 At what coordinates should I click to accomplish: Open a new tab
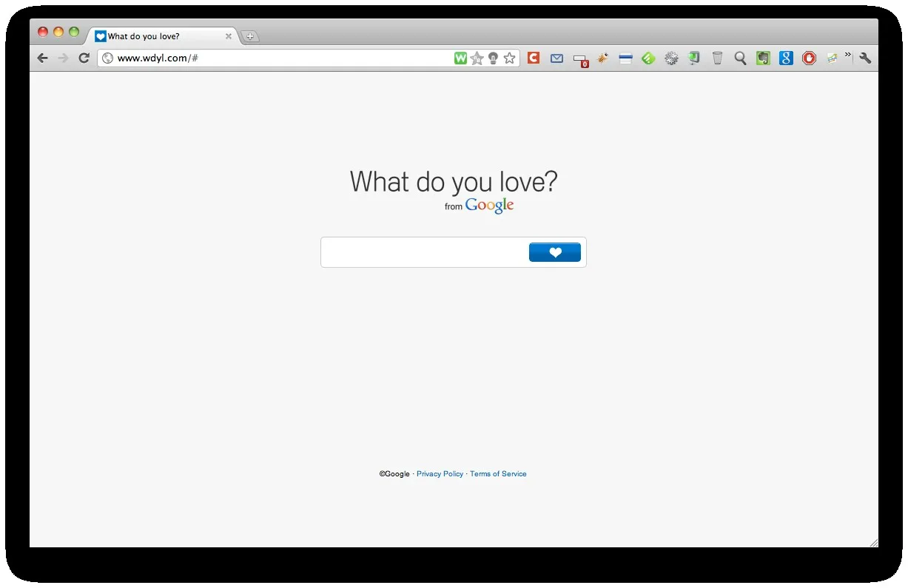[x=250, y=36]
